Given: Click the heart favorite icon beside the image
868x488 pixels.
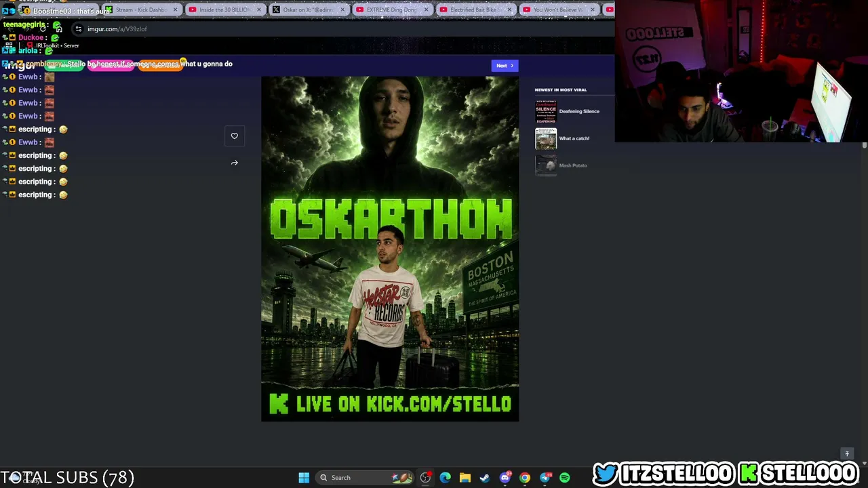Looking at the screenshot, I should pos(235,136).
